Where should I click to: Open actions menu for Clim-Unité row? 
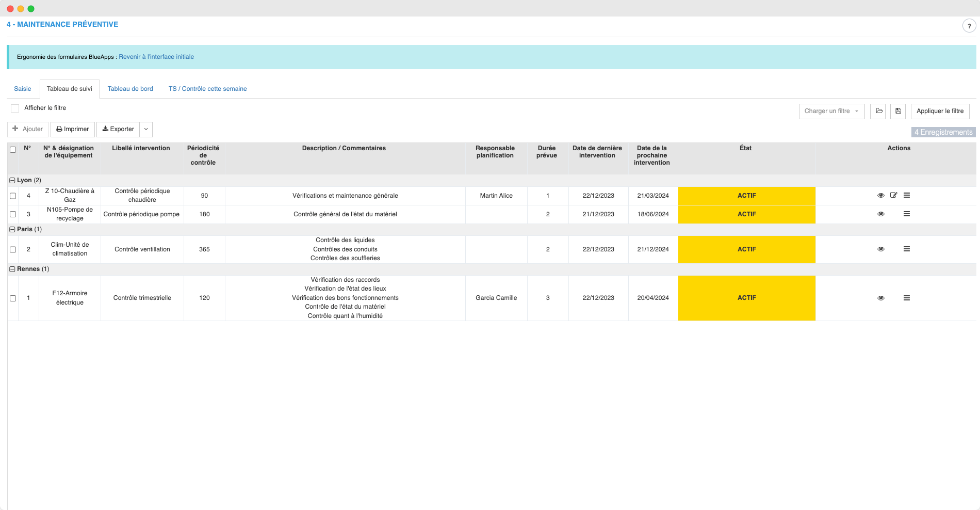point(906,249)
